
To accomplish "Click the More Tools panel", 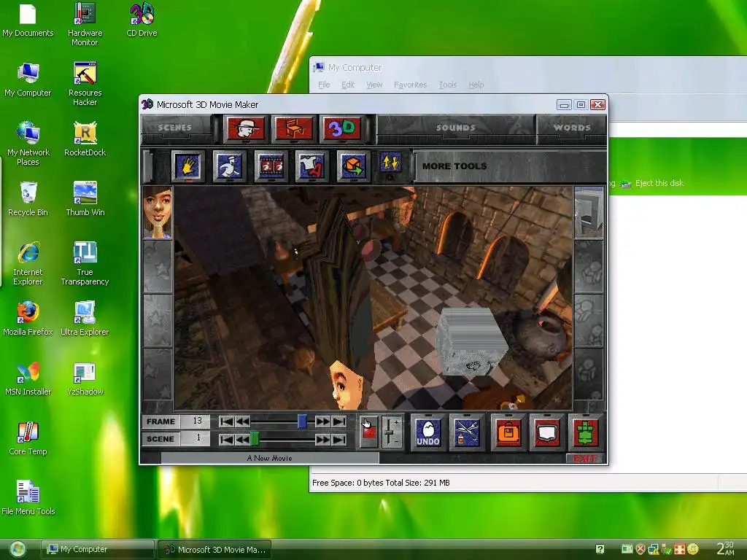I will point(510,166).
